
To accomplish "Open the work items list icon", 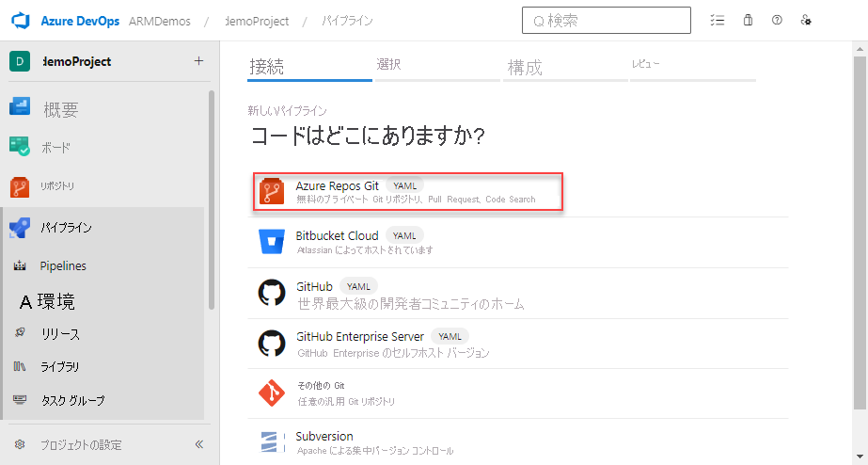I will pos(718,21).
